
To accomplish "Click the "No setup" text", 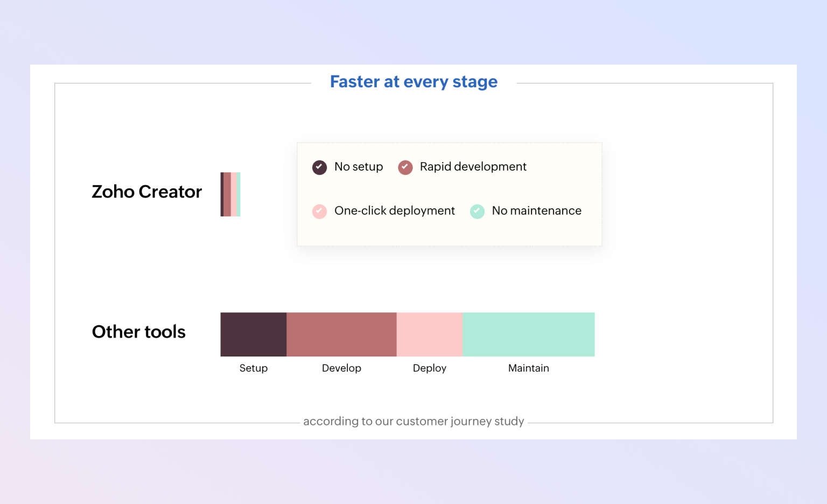I will [x=359, y=167].
